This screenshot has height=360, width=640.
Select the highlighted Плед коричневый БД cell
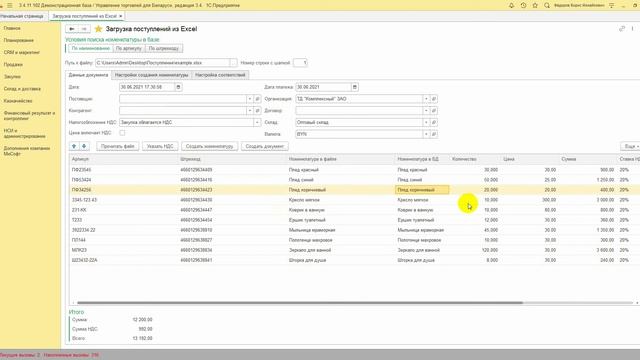tap(422, 190)
